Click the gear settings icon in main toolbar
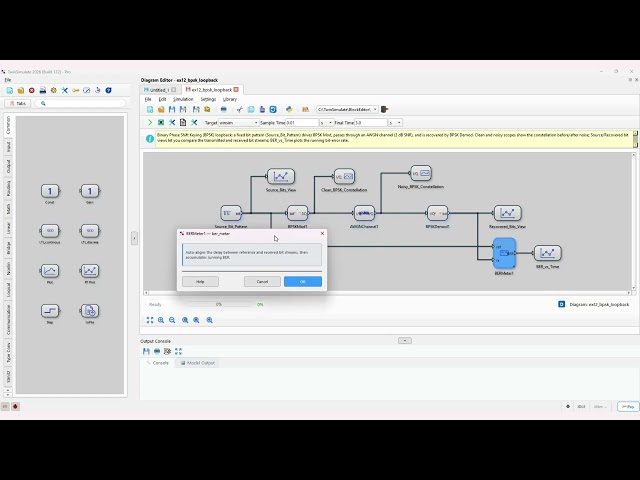640x480 pixels. coord(53,90)
